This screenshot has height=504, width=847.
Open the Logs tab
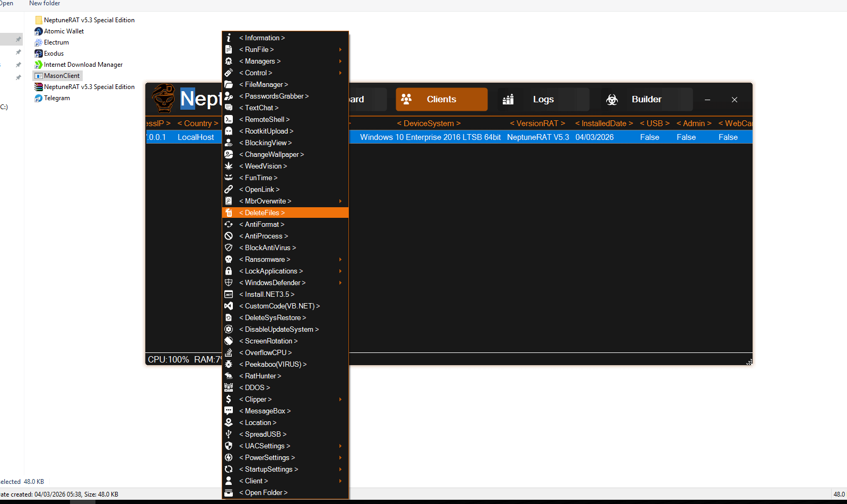point(543,100)
